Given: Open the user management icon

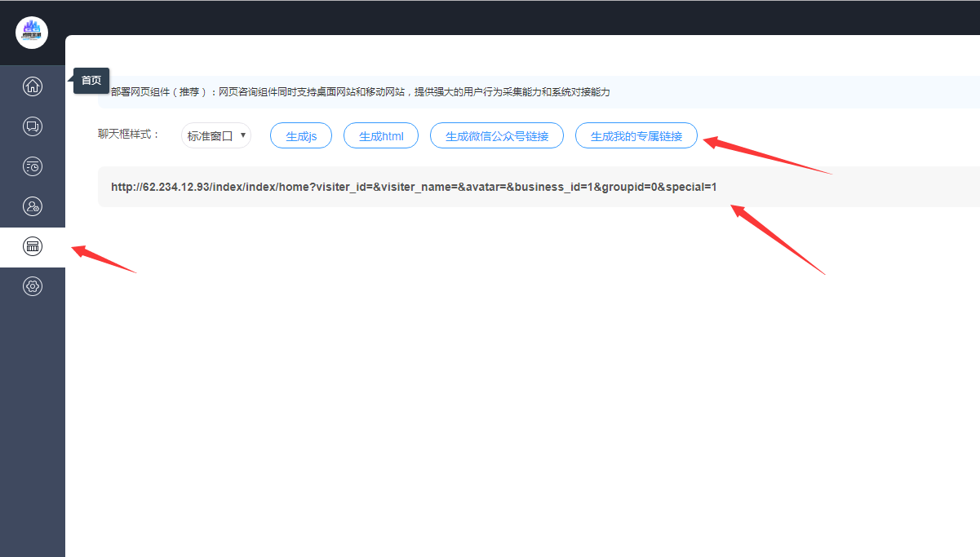Looking at the screenshot, I should 33,206.
